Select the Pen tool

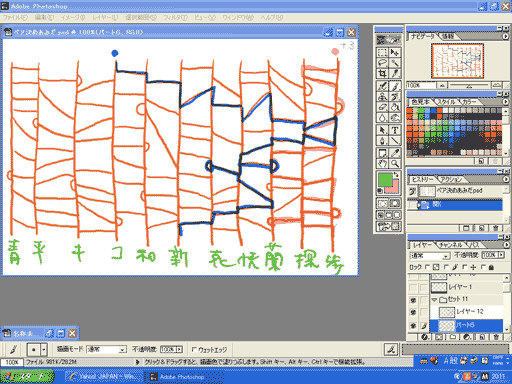(x=382, y=140)
